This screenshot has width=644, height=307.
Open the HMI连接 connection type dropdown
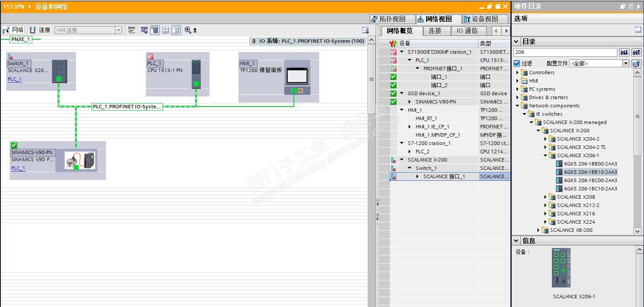(118, 30)
